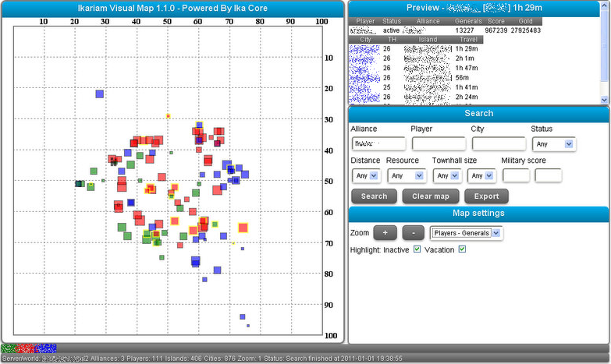Viewport: 611px width, 364px height.
Task: Open the Status dropdown
Action: point(553,144)
